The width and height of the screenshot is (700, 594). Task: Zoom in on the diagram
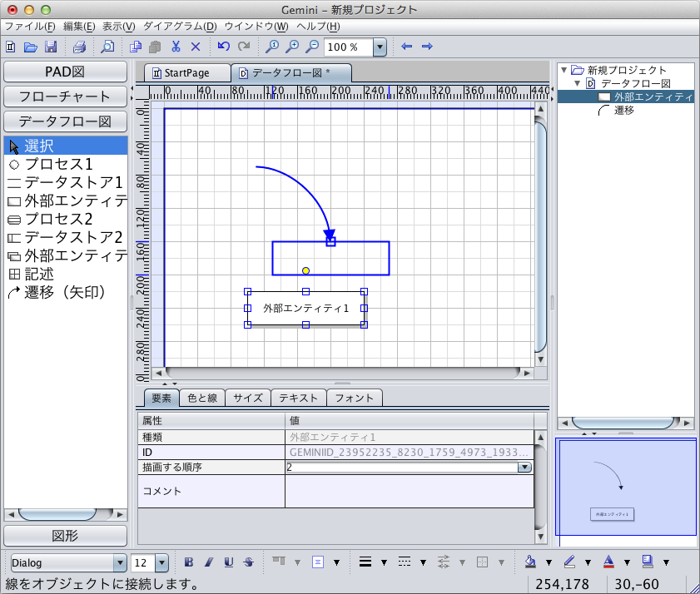[292, 47]
